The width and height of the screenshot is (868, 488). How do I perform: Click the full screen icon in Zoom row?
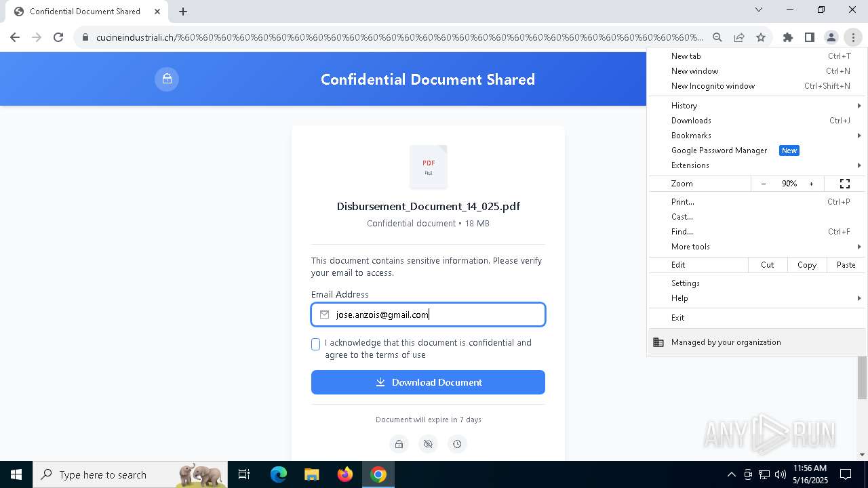[x=845, y=184]
